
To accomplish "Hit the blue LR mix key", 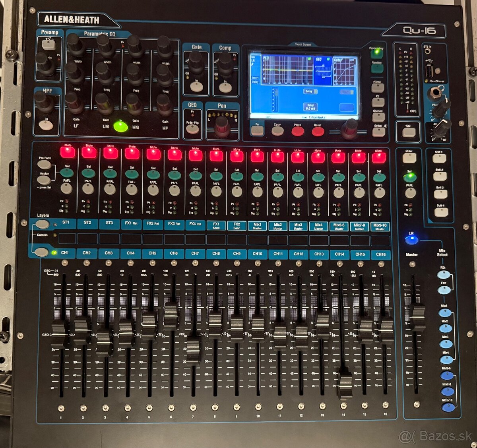I will pyautogui.click(x=411, y=240).
